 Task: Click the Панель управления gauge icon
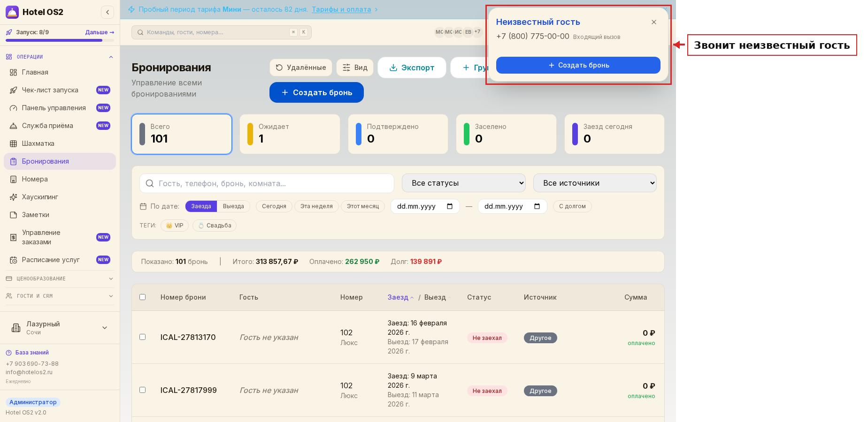pyautogui.click(x=14, y=108)
